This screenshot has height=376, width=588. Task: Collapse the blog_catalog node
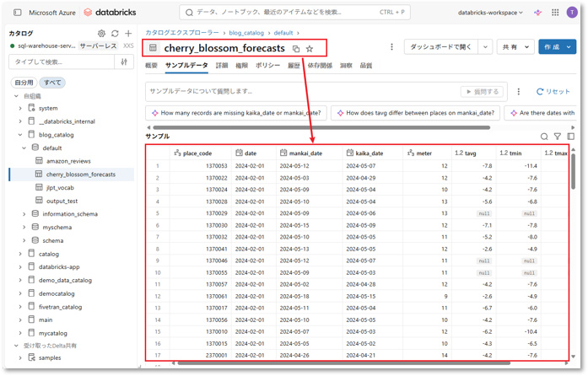pyautogui.click(x=20, y=135)
